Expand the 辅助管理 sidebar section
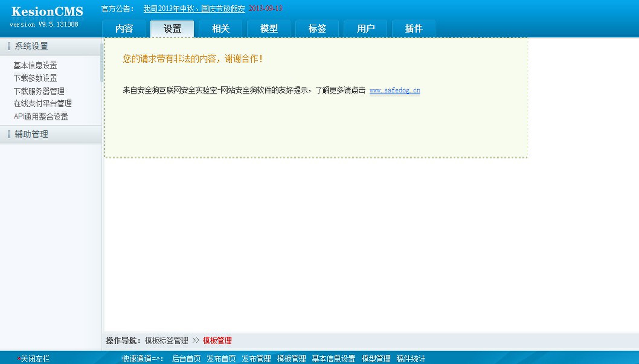 click(x=50, y=134)
